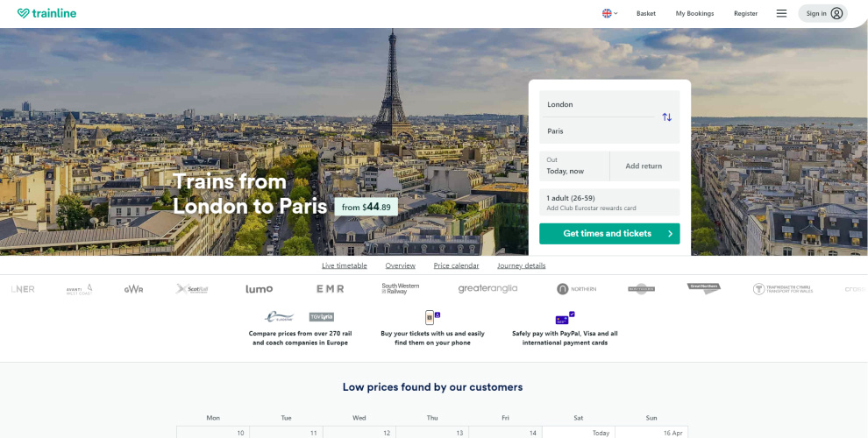Open the Basket page
Image resolution: width=868 pixels, height=438 pixels.
pos(646,13)
